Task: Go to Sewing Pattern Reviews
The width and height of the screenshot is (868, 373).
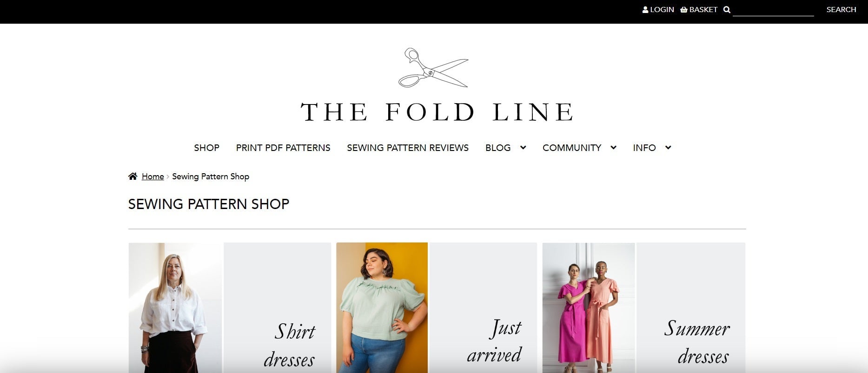Action: tap(408, 148)
